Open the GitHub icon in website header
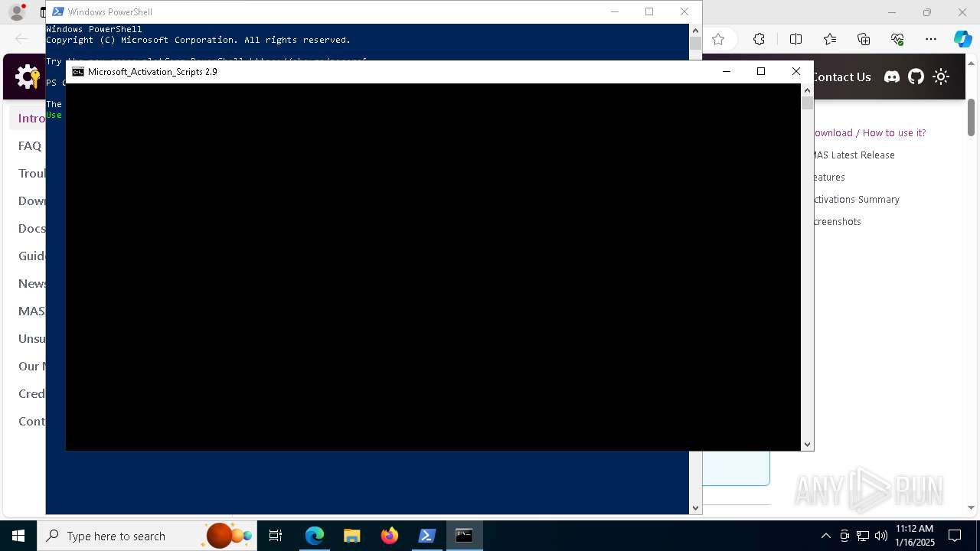The height and width of the screenshot is (551, 980). point(916,77)
